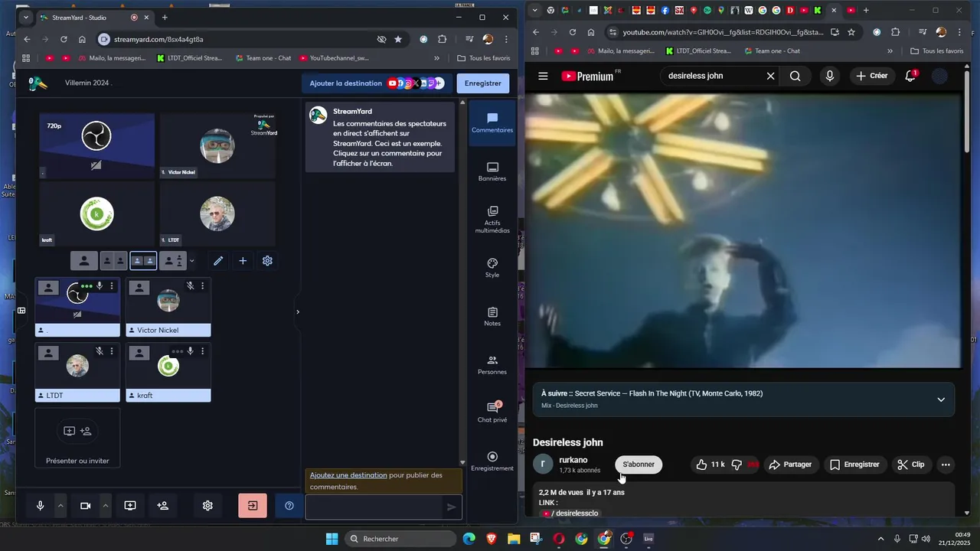Click the Clip scissors button
980x551 pixels.
pyautogui.click(x=911, y=465)
